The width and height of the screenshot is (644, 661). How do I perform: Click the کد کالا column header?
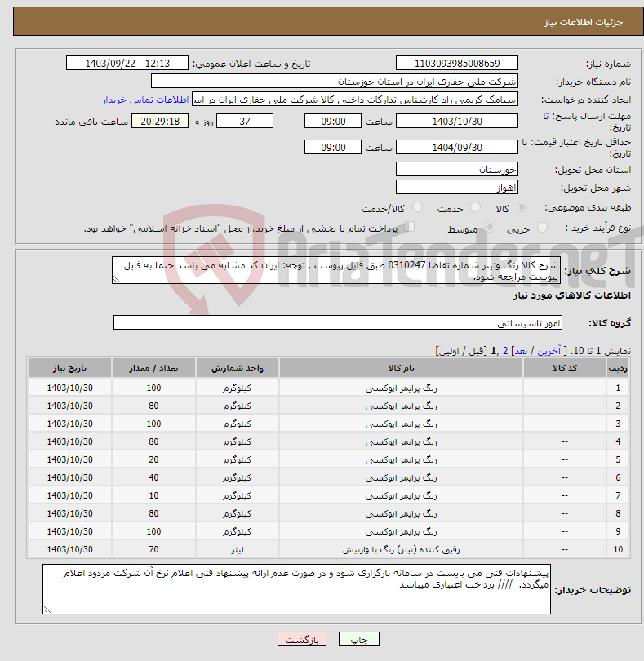tap(564, 368)
